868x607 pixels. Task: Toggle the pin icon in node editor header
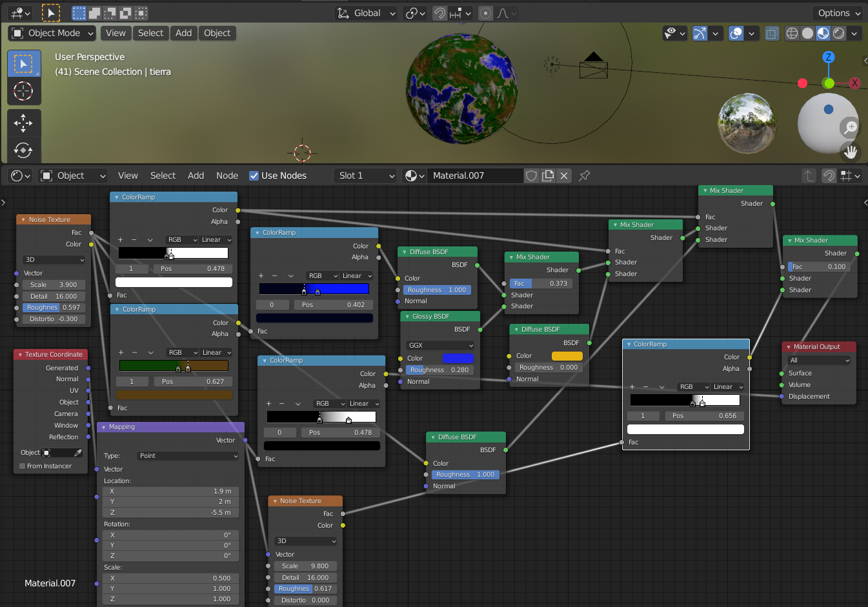tap(585, 175)
